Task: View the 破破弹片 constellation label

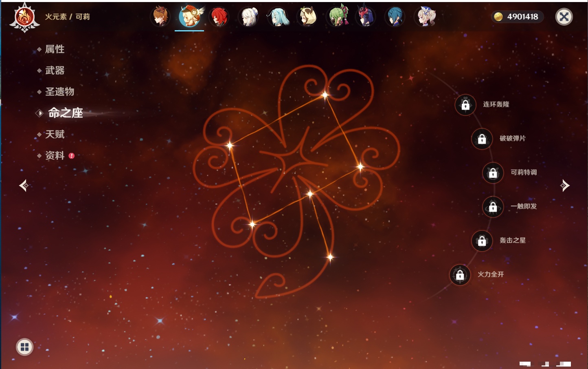Action: (513, 138)
